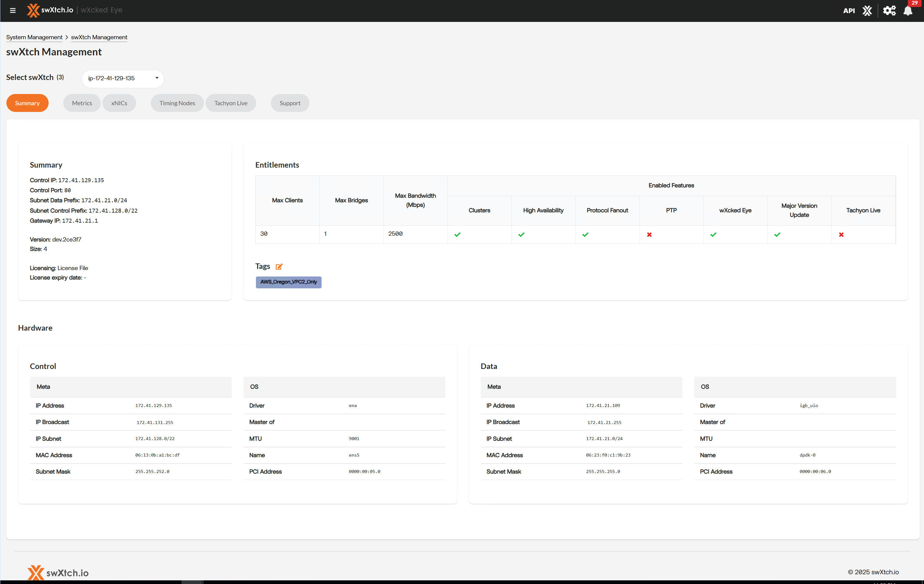Click the Clusters green checkmark

point(457,235)
